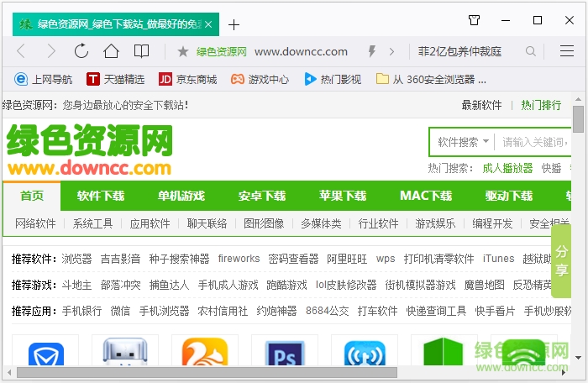Close the 绿色资源网 browser tab
Viewport: 588px width, 383px height.
pos(207,24)
